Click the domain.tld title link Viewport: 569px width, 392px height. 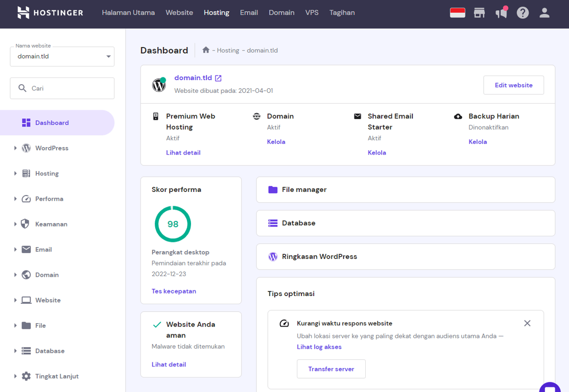(x=193, y=78)
